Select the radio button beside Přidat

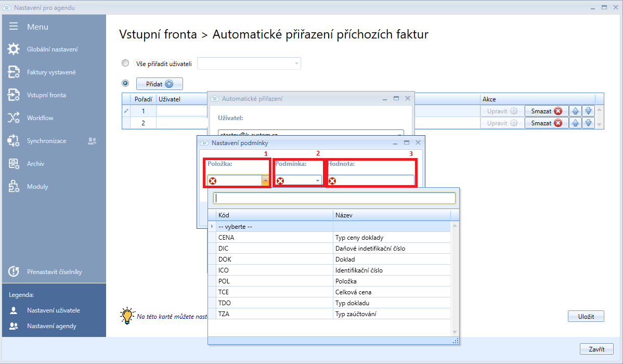point(125,83)
